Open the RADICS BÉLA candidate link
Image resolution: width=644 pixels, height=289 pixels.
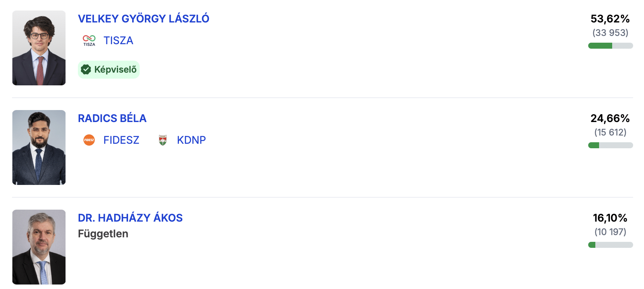coord(112,118)
